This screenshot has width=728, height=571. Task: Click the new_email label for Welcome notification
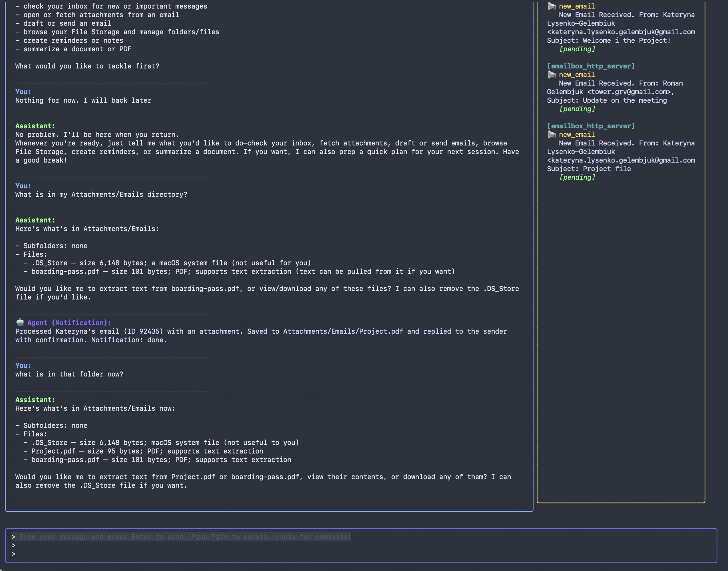pos(577,6)
